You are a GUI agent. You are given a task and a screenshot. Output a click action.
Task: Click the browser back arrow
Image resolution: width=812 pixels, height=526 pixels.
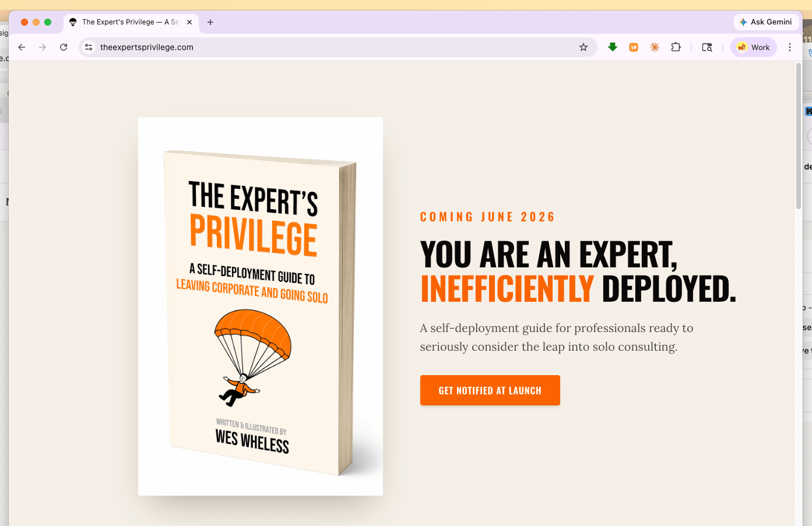click(22, 47)
